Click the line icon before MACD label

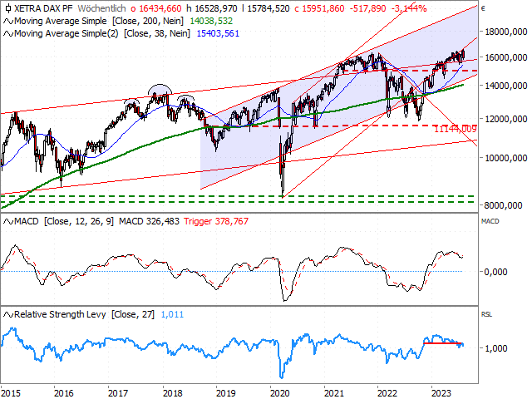[8, 222]
